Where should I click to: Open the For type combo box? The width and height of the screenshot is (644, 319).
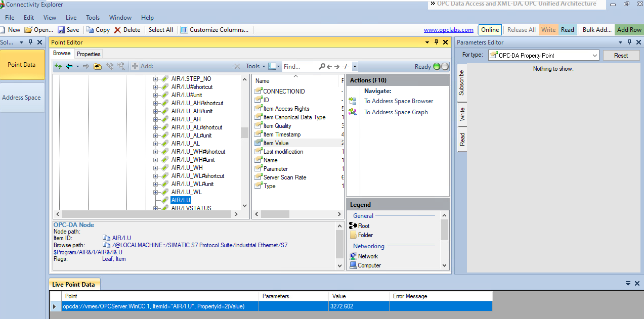point(544,56)
